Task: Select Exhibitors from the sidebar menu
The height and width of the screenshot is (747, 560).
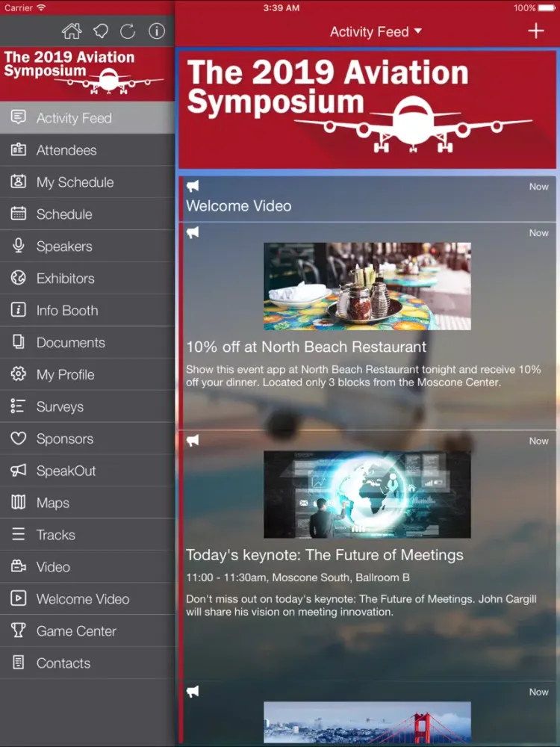Action: [66, 279]
